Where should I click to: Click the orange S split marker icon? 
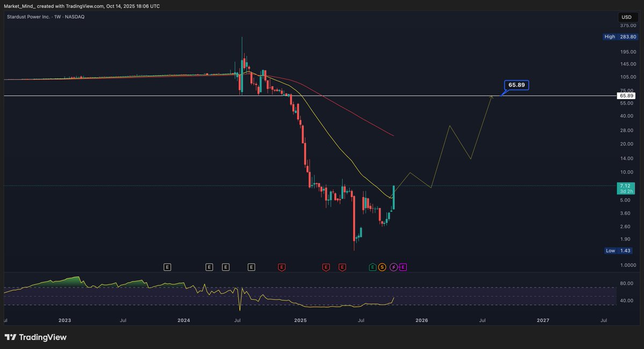[382, 266]
